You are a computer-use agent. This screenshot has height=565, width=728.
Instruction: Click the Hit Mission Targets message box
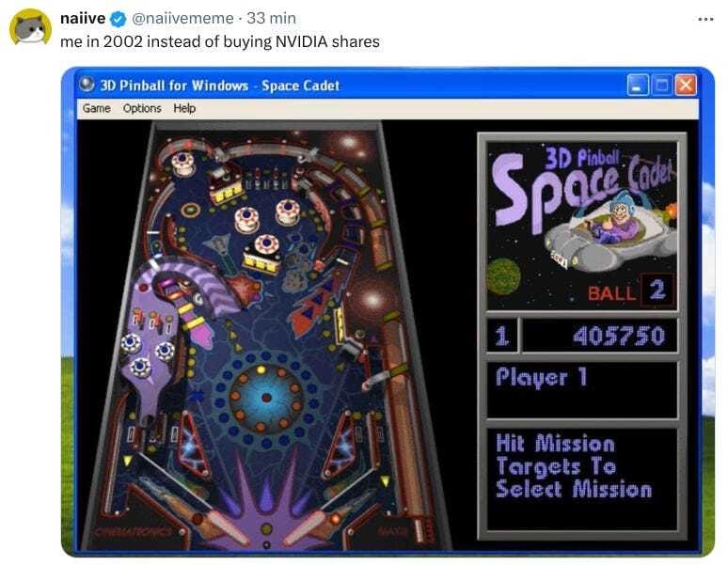[x=582, y=479]
